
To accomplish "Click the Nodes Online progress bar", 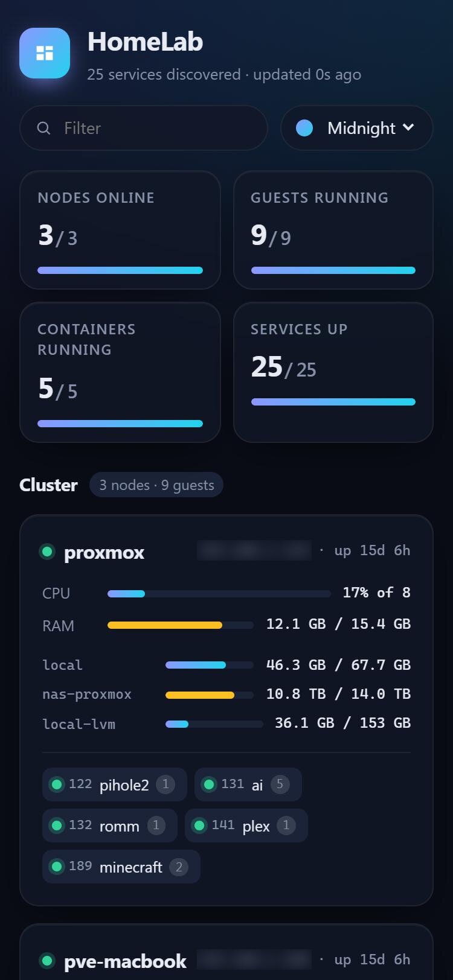I will tap(120, 270).
